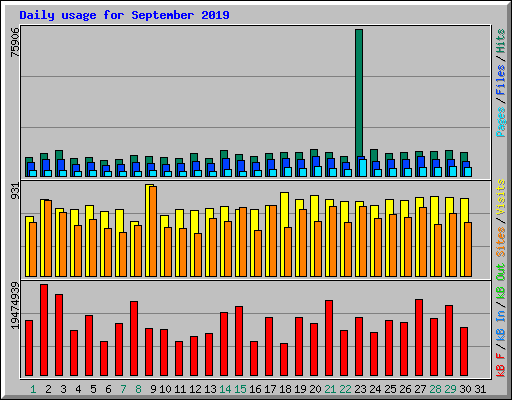Click the title "Daily usage for September 2019"
Image resolution: width=512 pixels, height=400 pixels.
(x=124, y=15)
